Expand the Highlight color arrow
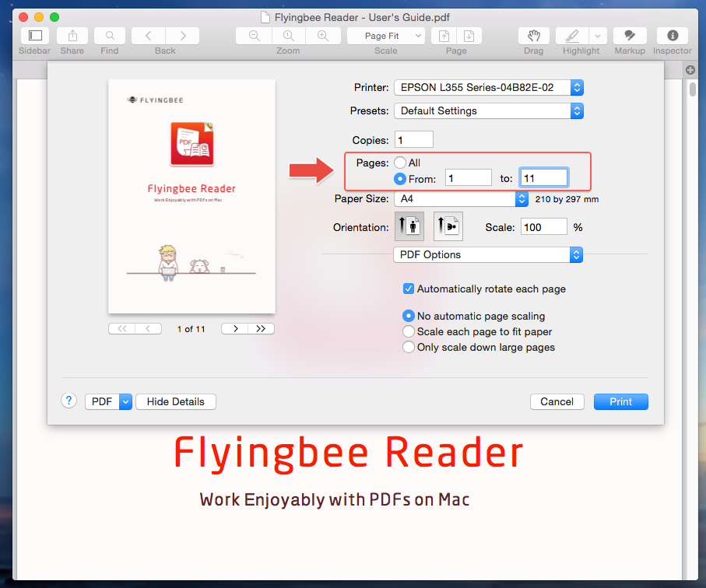Screen dimensions: 706x588 598,36
